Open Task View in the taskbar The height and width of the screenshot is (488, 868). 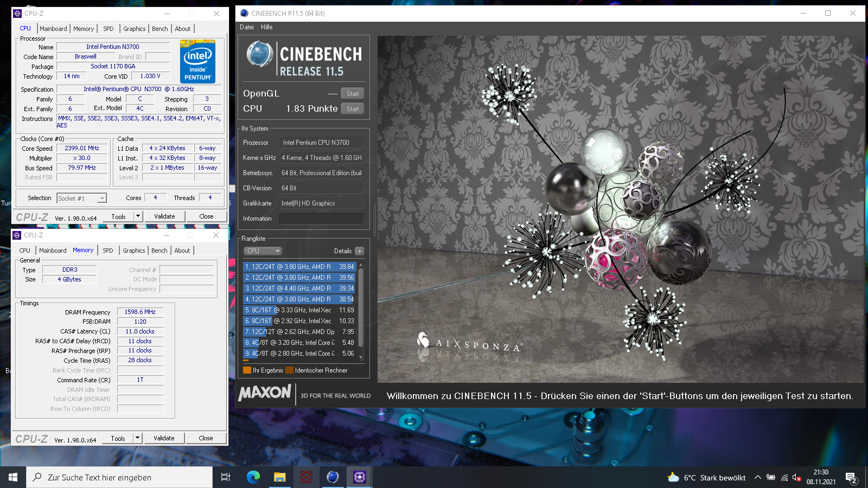click(x=226, y=477)
